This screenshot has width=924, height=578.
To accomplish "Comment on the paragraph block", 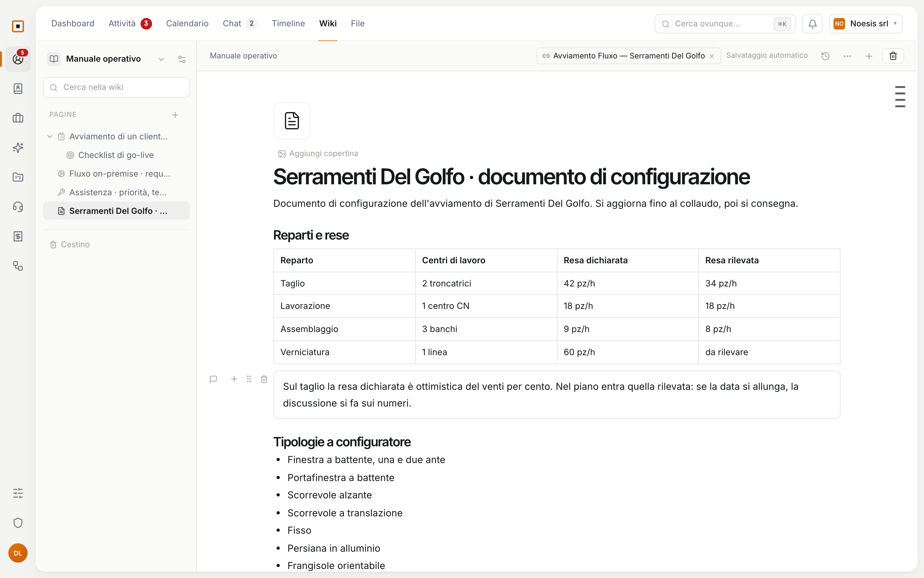I will 213,379.
